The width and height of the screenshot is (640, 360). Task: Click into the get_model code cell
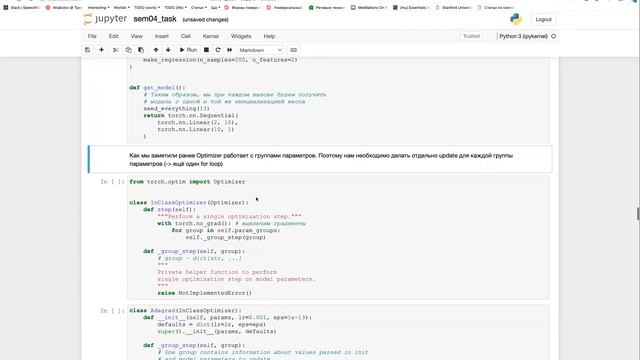[338, 100]
